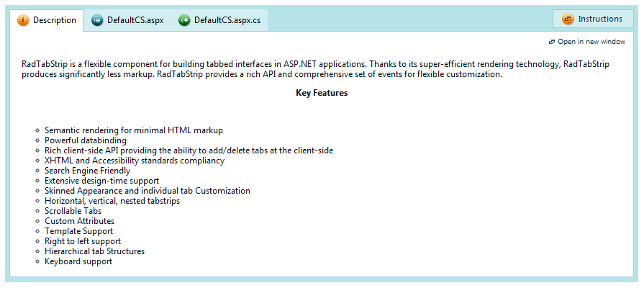Click the Key Features heading
The width and height of the screenshot is (644, 288).
(x=322, y=93)
